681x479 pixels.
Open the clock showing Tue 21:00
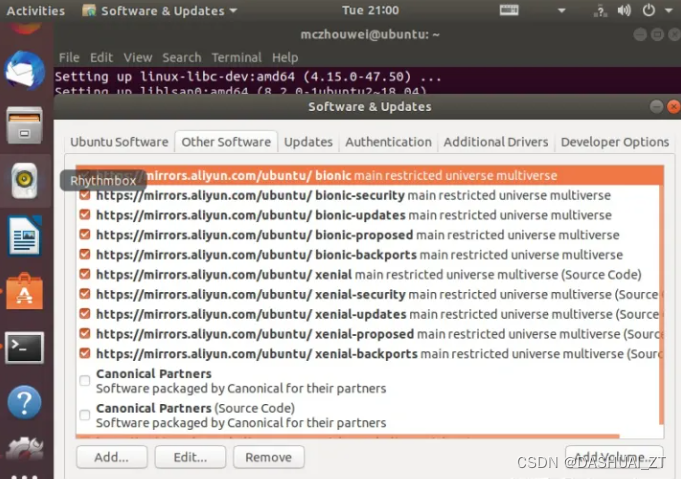[370, 10]
